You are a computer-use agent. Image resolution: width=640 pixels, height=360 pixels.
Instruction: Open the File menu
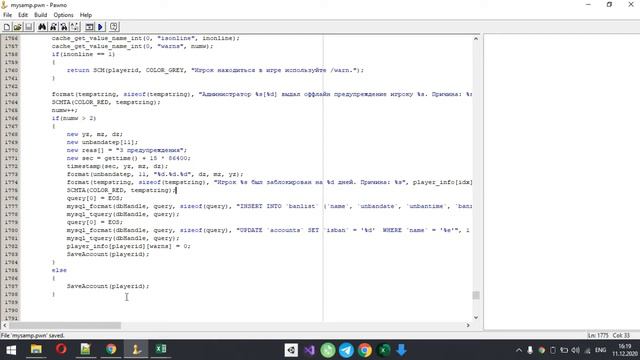7,15
